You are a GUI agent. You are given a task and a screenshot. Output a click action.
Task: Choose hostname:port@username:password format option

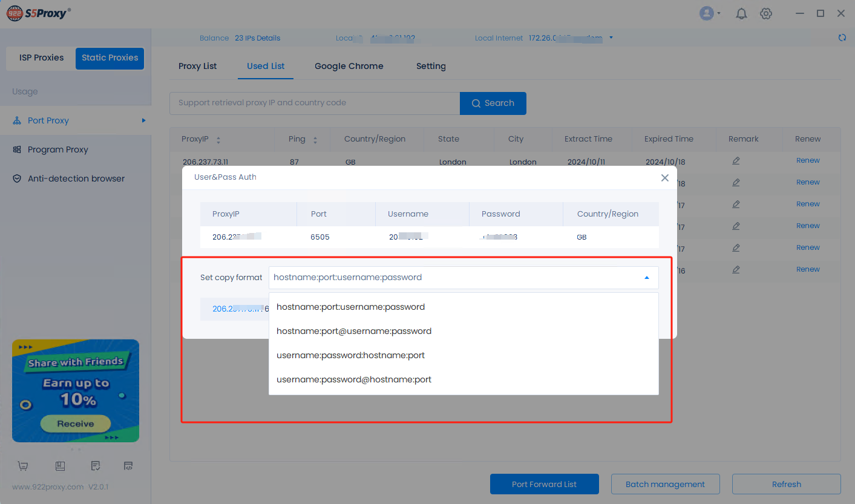pyautogui.click(x=353, y=331)
